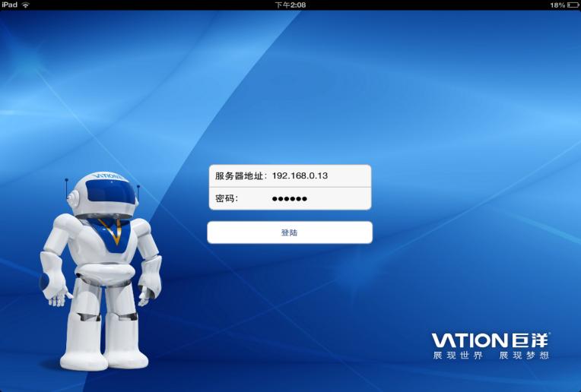Tap the 18% battery percentage text
This screenshot has height=392, width=581.
[x=556, y=5]
